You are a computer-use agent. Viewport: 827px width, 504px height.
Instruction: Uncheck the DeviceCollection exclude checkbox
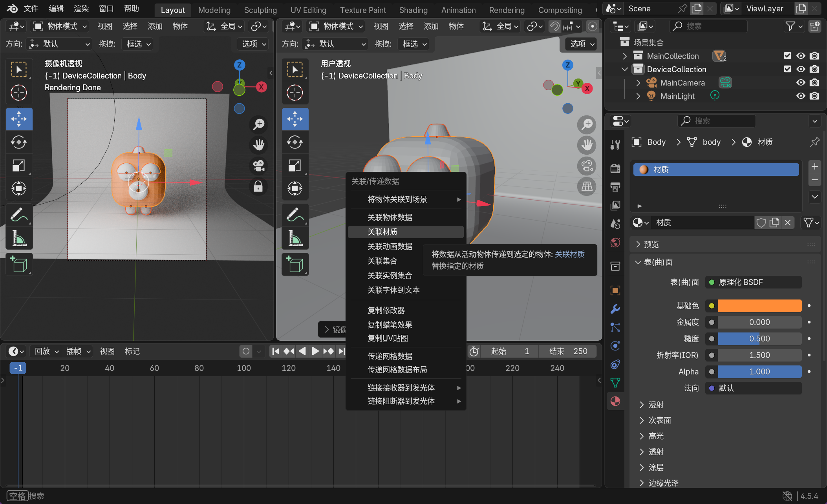787,69
